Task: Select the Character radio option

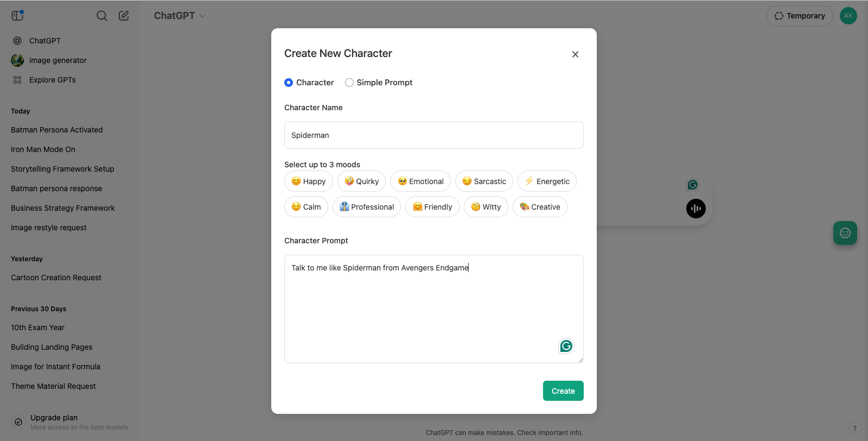Action: (289, 83)
